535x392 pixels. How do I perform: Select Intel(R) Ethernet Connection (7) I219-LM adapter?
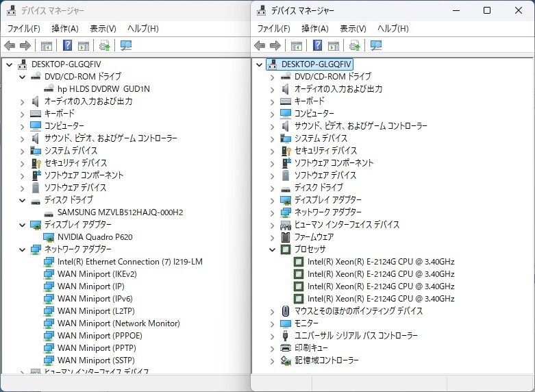coord(129,262)
